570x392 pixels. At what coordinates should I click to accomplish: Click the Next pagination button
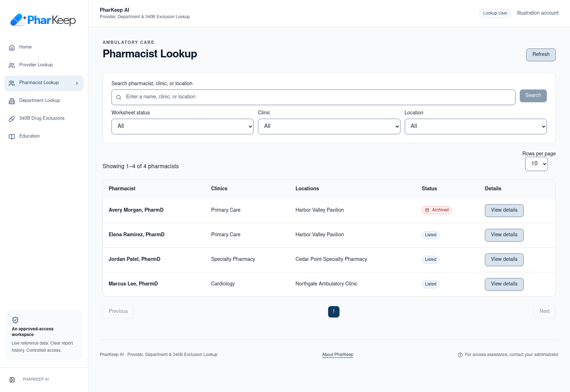click(544, 312)
